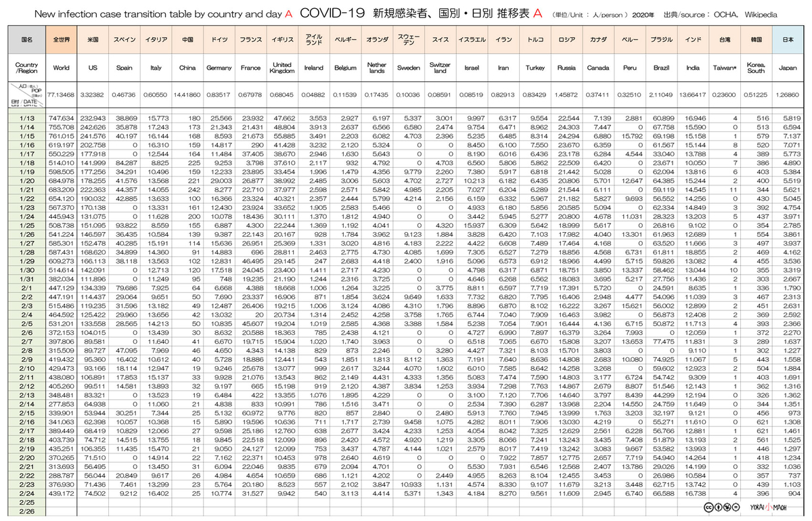812x521 pixels.
Task: Select the 'Peru' column header
Action: tap(629, 68)
